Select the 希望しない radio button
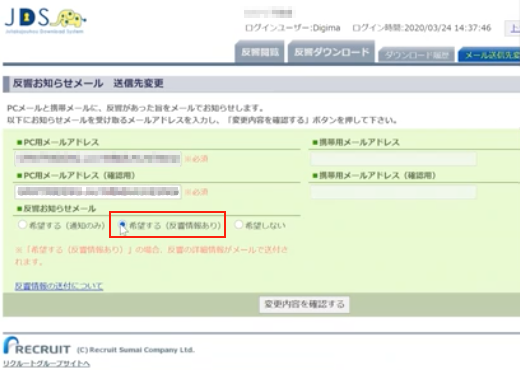The height and width of the screenshot is (370, 520). [238, 225]
